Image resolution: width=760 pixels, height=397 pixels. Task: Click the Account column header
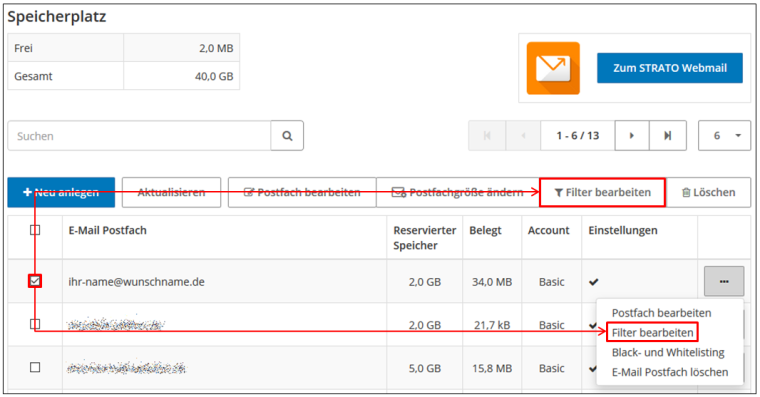click(549, 230)
